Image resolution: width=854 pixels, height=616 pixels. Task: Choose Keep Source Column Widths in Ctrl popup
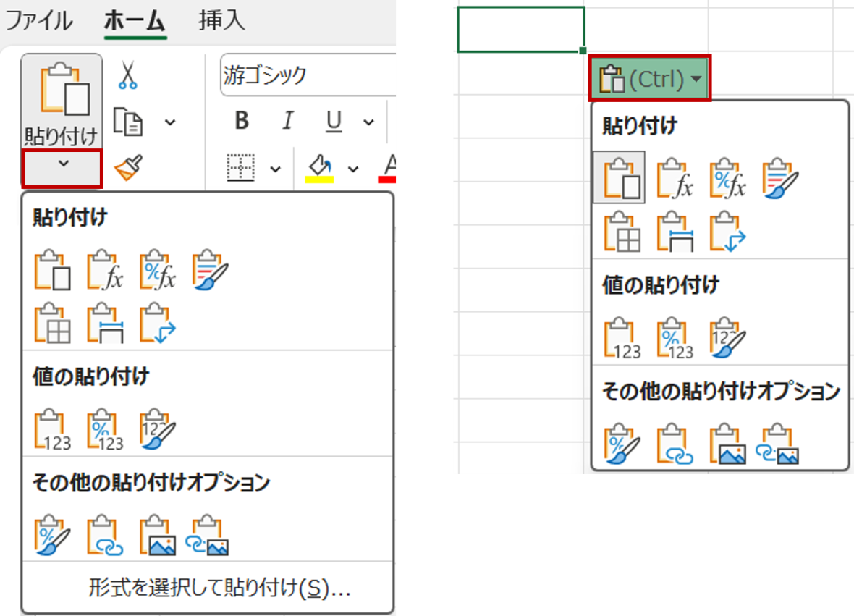point(675,232)
